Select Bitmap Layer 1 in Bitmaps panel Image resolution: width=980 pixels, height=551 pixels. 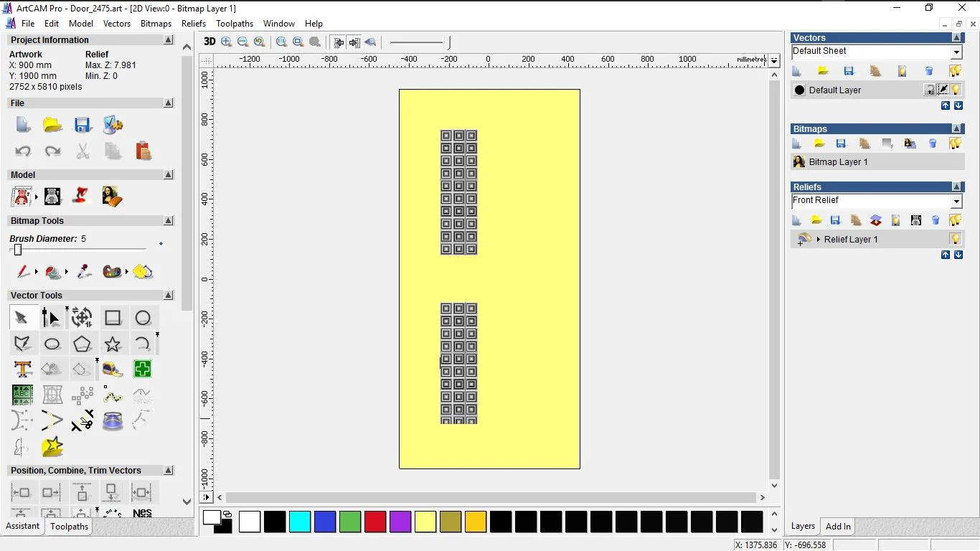click(x=838, y=162)
